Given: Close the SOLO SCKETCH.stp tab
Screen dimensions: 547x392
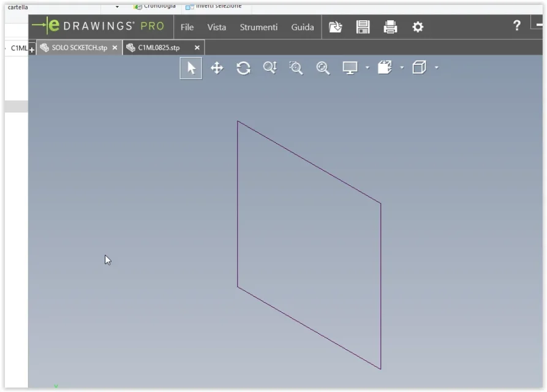Looking at the screenshot, I should click(115, 48).
